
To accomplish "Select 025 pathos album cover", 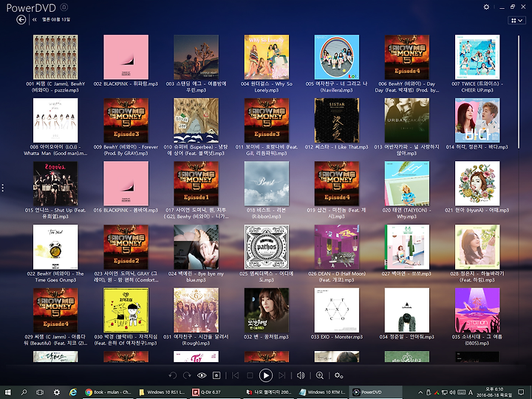I will [267, 247].
